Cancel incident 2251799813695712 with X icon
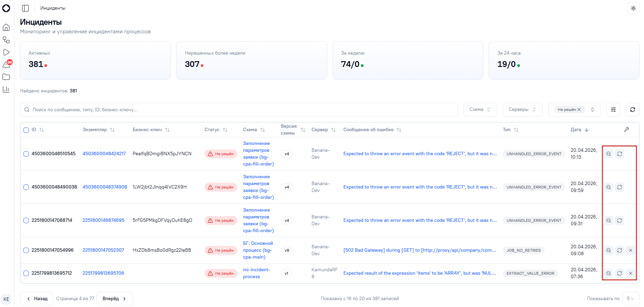This screenshot has width=644, height=307. (631, 273)
